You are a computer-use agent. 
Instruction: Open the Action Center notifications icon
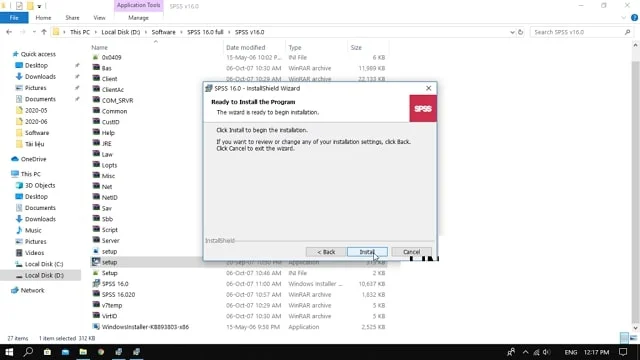pyautogui.click(x=623, y=352)
